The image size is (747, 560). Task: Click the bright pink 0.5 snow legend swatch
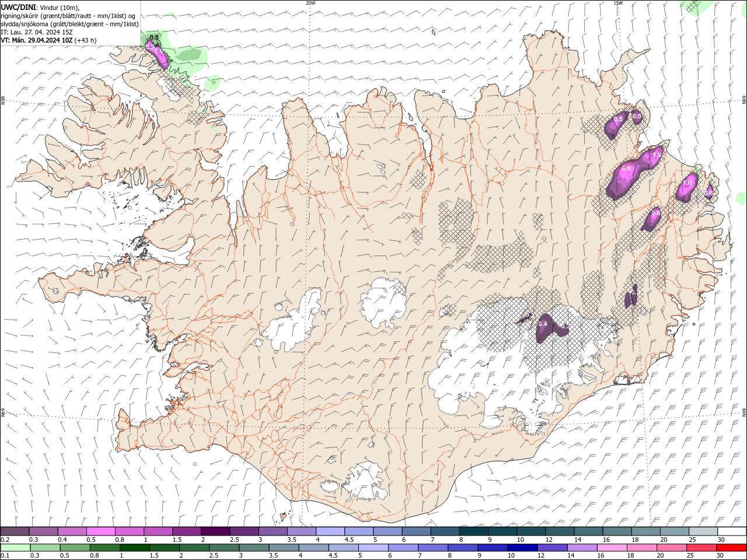(101, 531)
